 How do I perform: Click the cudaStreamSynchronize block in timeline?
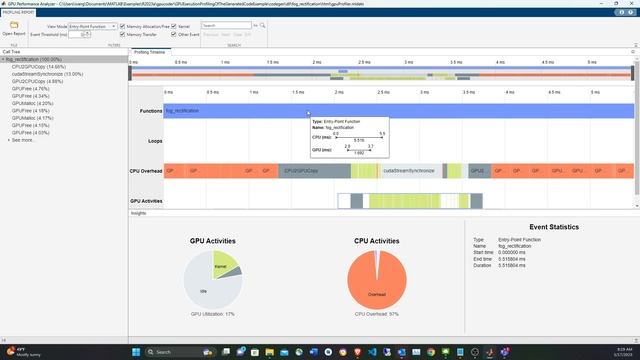(x=411, y=171)
